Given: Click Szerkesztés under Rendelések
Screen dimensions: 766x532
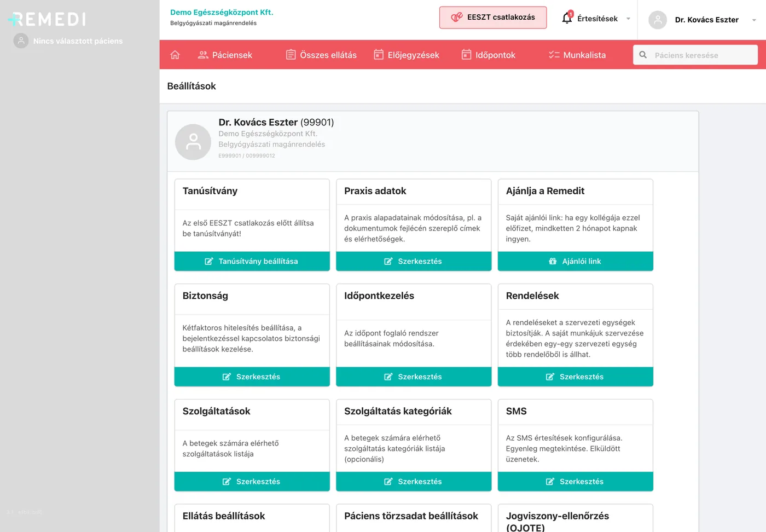Looking at the screenshot, I should [x=575, y=377].
